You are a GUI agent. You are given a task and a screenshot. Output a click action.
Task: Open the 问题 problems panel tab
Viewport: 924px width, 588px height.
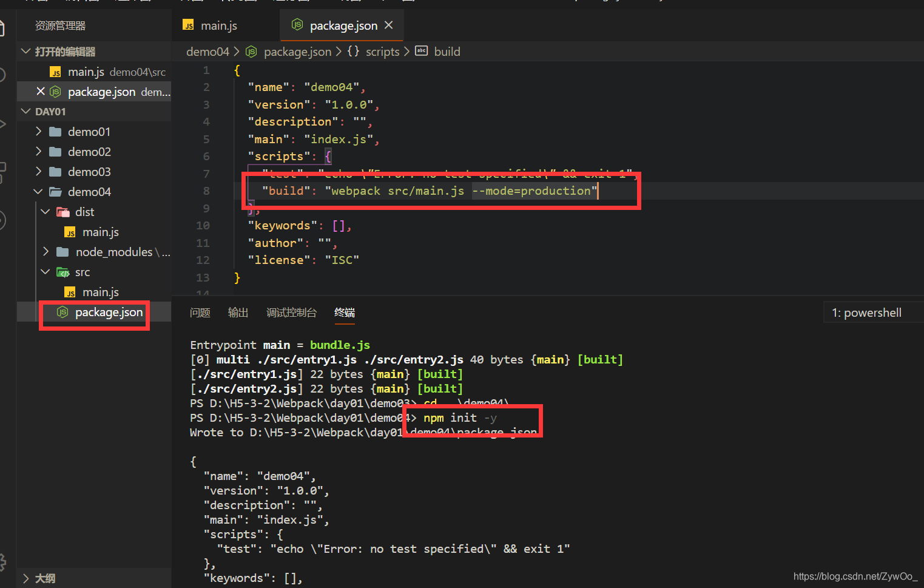click(200, 313)
